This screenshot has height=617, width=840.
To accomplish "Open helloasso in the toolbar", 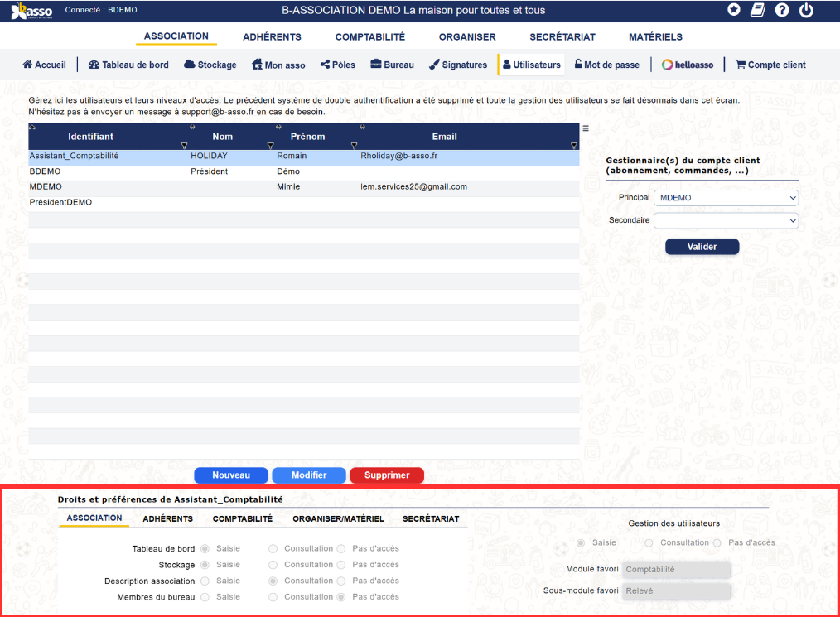I will click(x=688, y=65).
